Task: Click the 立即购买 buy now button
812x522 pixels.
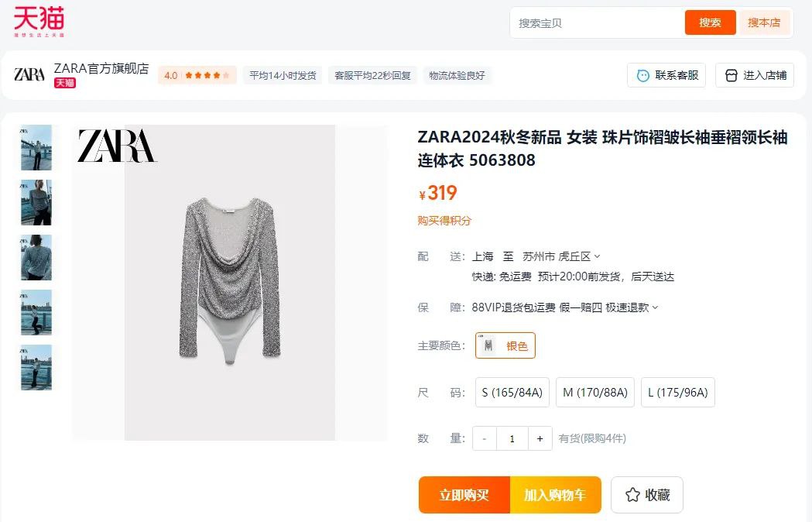Action: [464, 495]
